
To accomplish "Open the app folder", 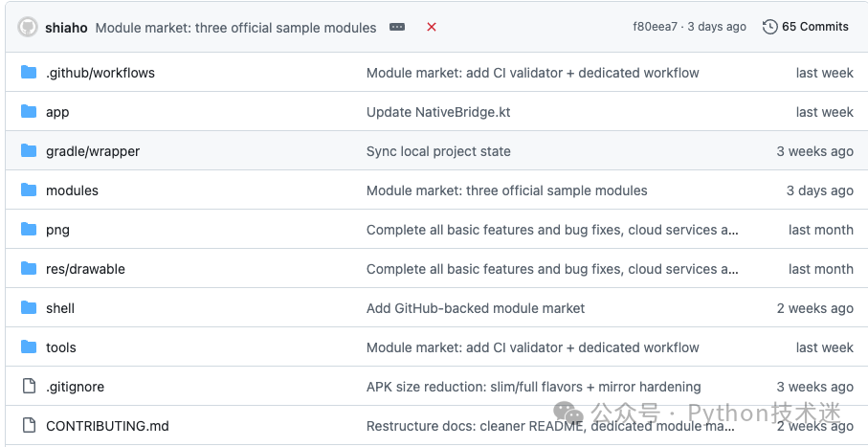I will pyautogui.click(x=57, y=112).
